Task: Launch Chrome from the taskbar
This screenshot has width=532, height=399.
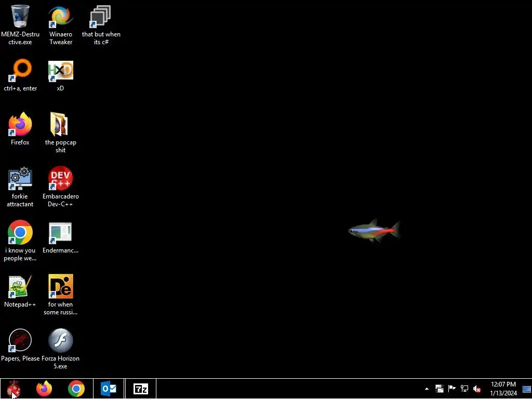Action: pyautogui.click(x=76, y=389)
